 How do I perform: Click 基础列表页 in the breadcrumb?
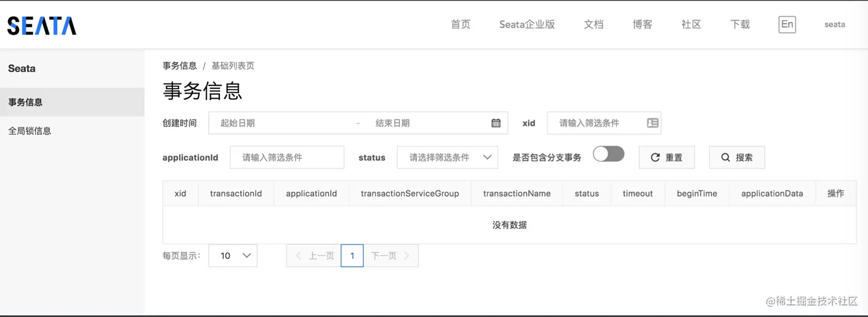coord(233,66)
